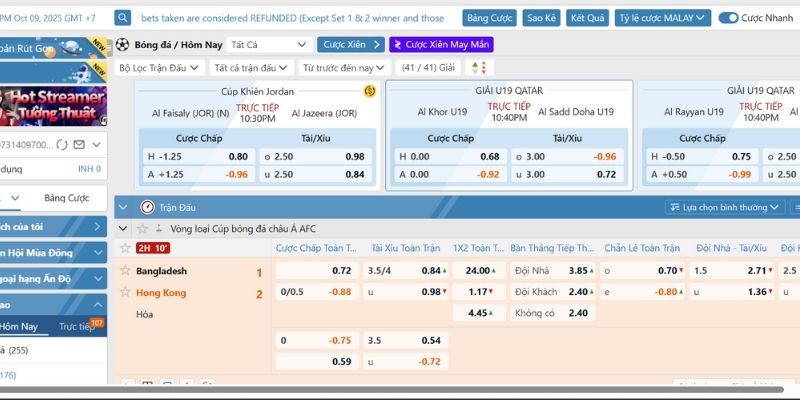
Task: Click the soccer ball icon beside Bóng đá
Action: (122, 45)
